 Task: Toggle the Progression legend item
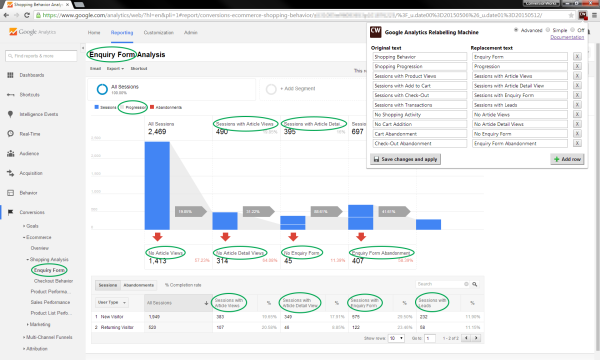(133, 108)
